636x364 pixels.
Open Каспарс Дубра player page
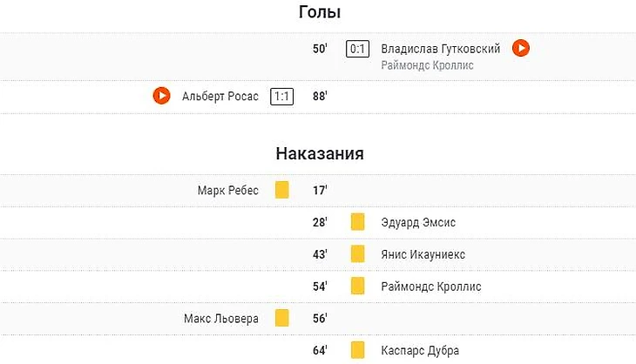[x=421, y=350]
